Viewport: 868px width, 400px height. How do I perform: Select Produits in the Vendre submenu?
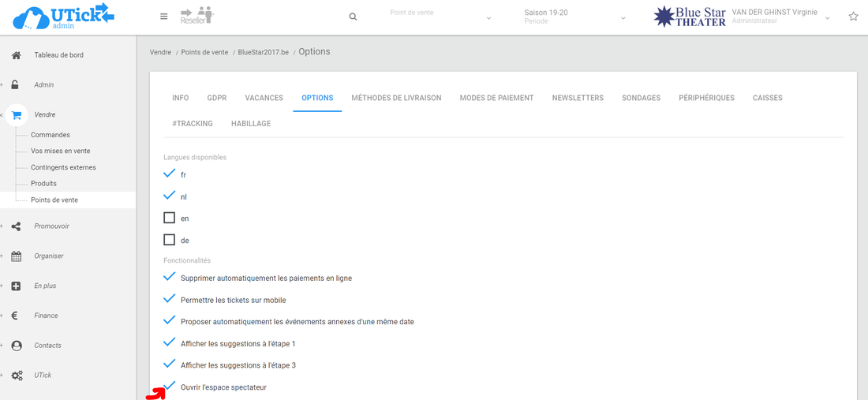point(43,184)
